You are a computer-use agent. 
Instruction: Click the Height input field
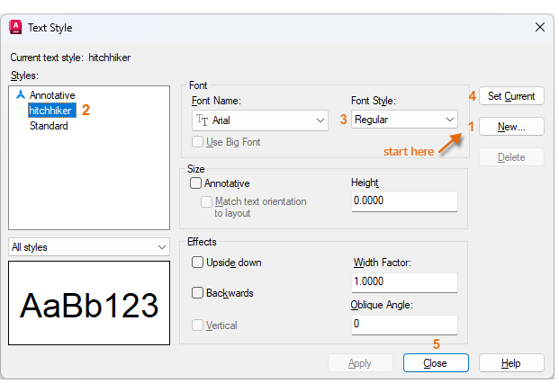point(403,201)
